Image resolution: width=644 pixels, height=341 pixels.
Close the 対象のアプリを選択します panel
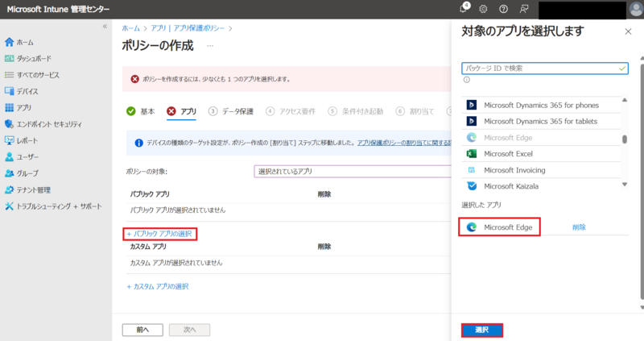[x=628, y=31]
